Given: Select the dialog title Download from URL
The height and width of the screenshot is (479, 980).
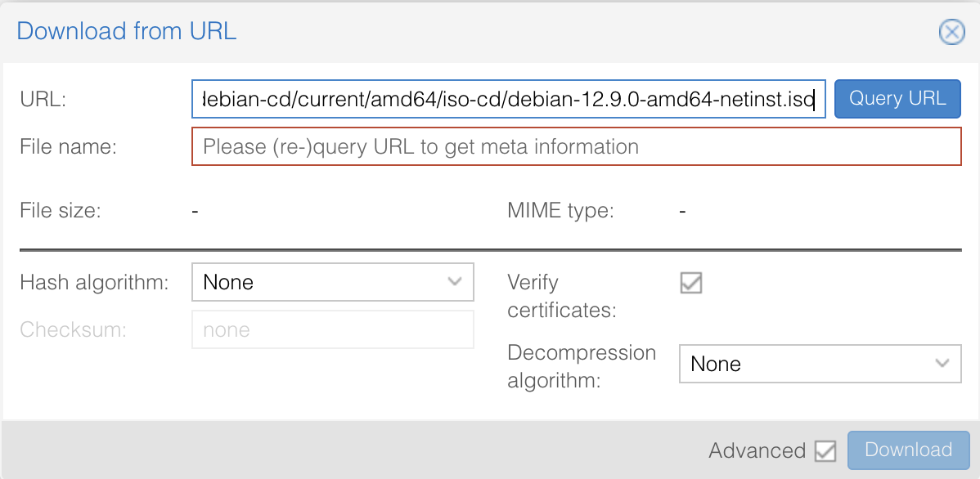Looking at the screenshot, I should click(x=126, y=32).
